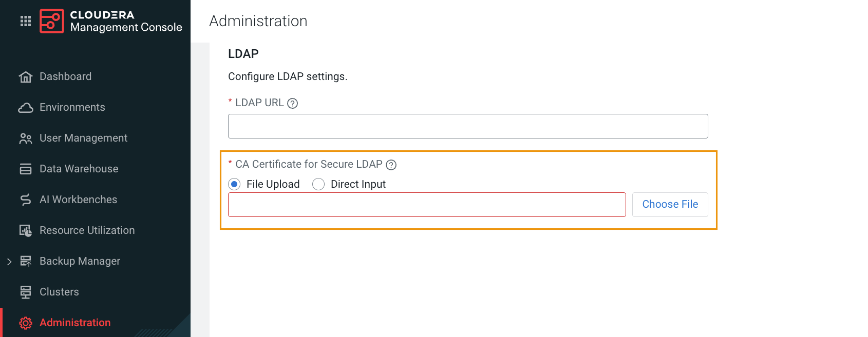Screen dimensions: 868x337
Task: Open Data Warehouse menu item
Action: click(79, 169)
